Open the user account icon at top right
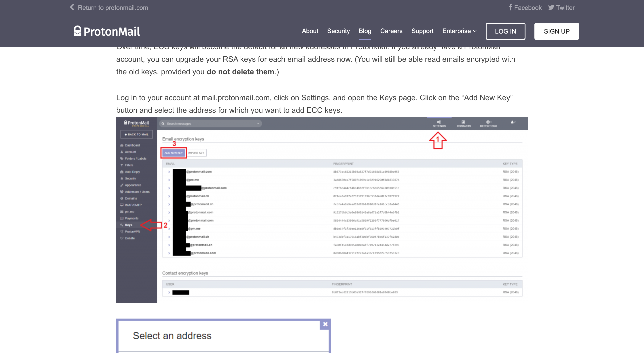Viewport: 644px width, 353px height. click(512, 123)
